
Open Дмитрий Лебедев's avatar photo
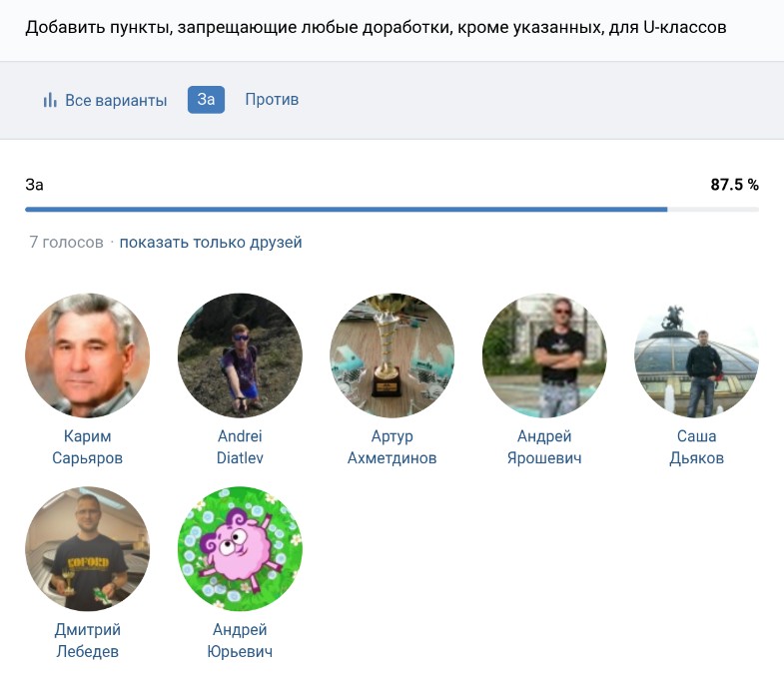tap(87, 548)
